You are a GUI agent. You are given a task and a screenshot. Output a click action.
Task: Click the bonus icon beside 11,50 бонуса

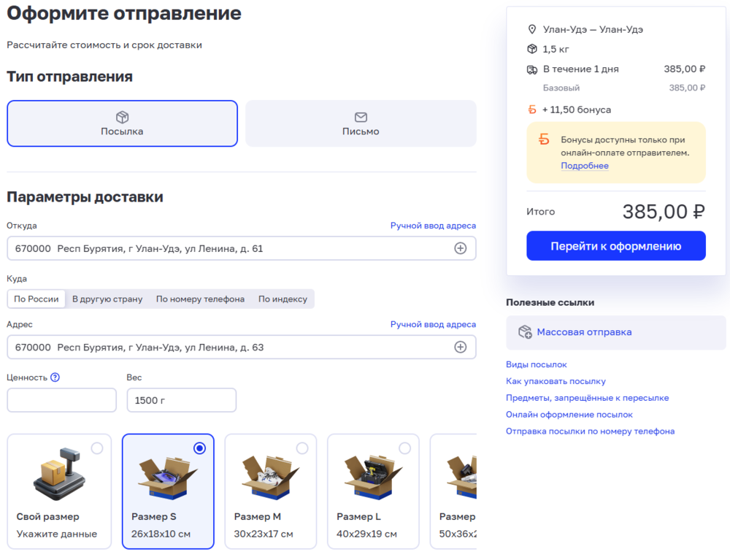531,109
